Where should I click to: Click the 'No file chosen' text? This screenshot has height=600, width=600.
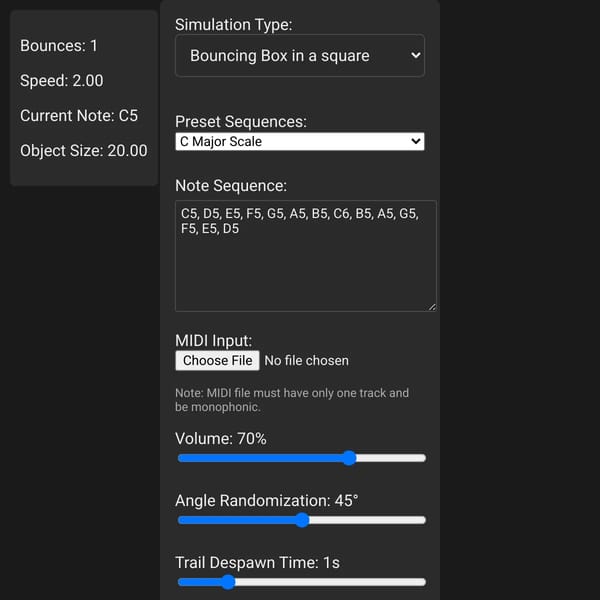coord(307,360)
